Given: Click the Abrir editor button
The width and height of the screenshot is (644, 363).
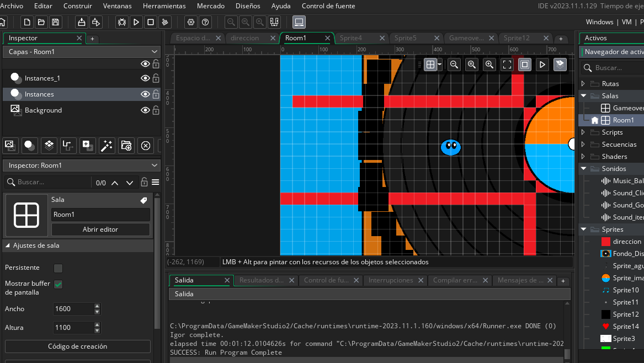Looking at the screenshot, I should 100,229.
